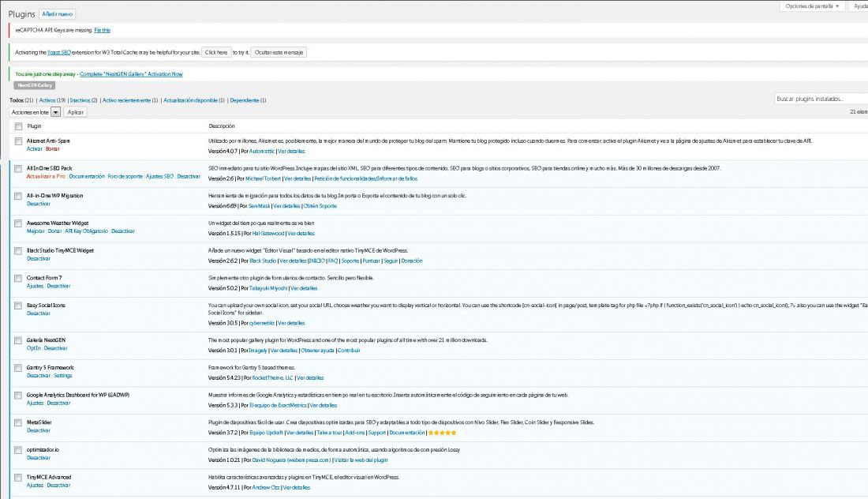Expand the Ayuda help tab
The height and width of the screenshot is (499, 868).
click(859, 6)
